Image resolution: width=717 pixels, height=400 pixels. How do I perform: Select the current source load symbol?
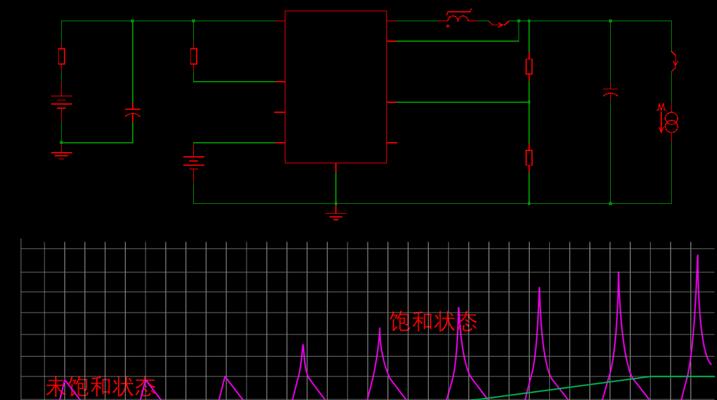pyautogui.click(x=669, y=119)
